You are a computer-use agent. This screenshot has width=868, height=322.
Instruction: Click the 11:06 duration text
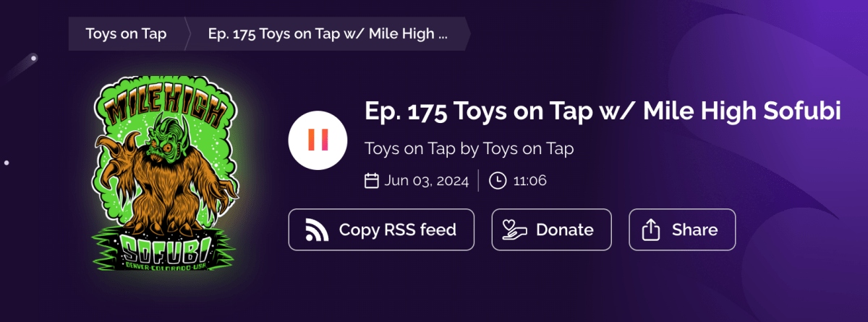529,180
